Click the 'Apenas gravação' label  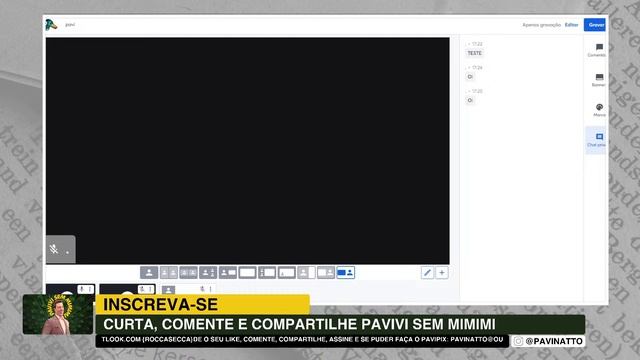541,25
